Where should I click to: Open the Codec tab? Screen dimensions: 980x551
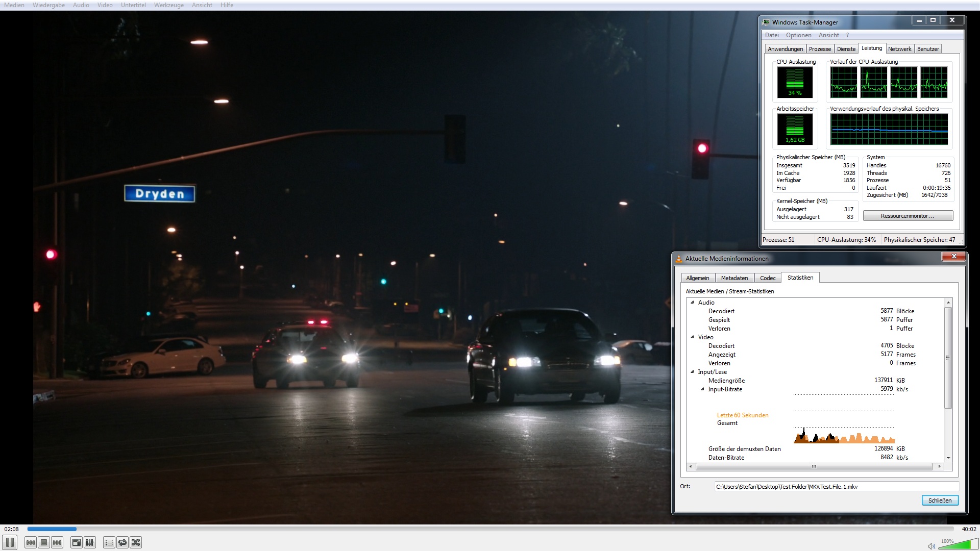[x=767, y=278]
